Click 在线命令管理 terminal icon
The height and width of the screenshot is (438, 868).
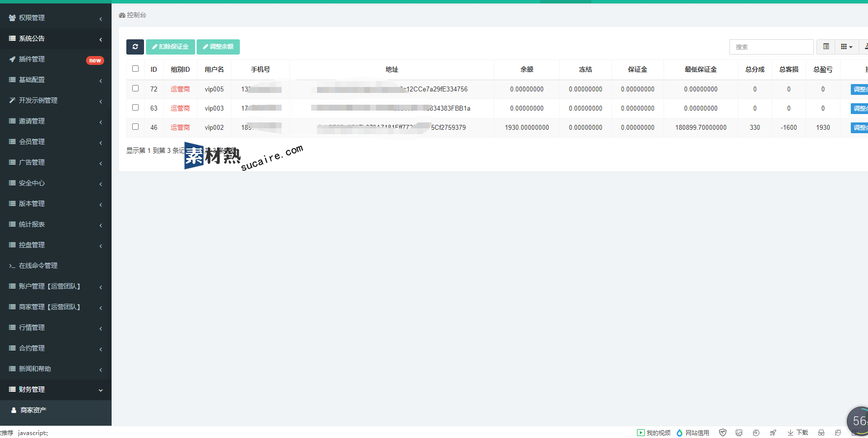tap(12, 266)
